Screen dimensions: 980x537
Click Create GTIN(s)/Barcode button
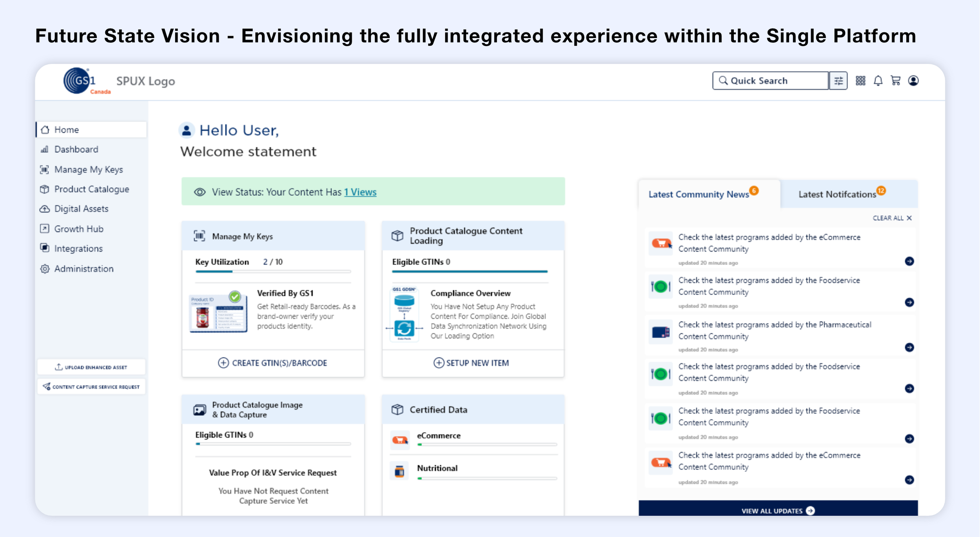(273, 363)
